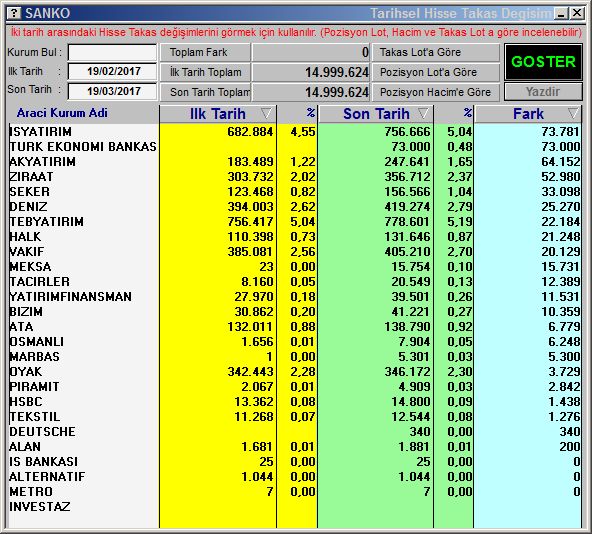Select the YATIRIMFINANSMAN row
Viewport: 592px width, 534px height.
[x=294, y=296]
